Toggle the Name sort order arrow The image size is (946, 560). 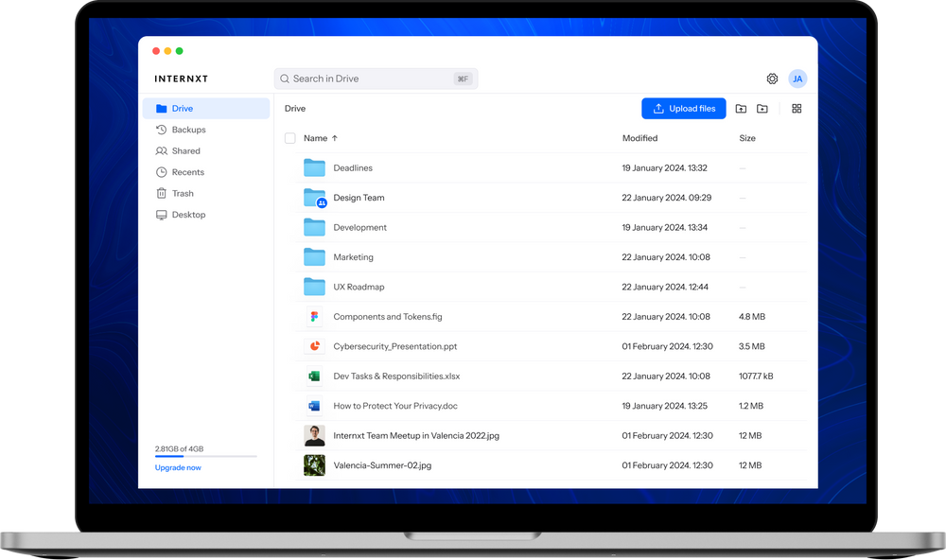[x=334, y=138]
